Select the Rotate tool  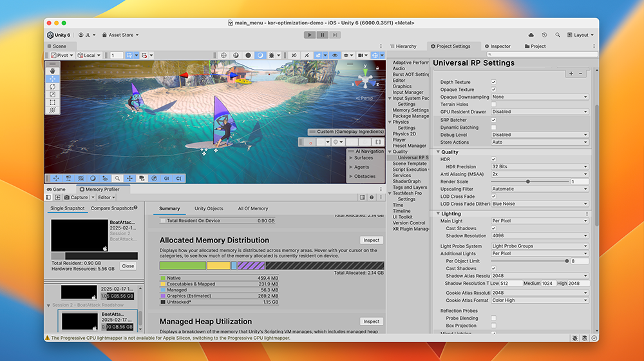(x=53, y=87)
